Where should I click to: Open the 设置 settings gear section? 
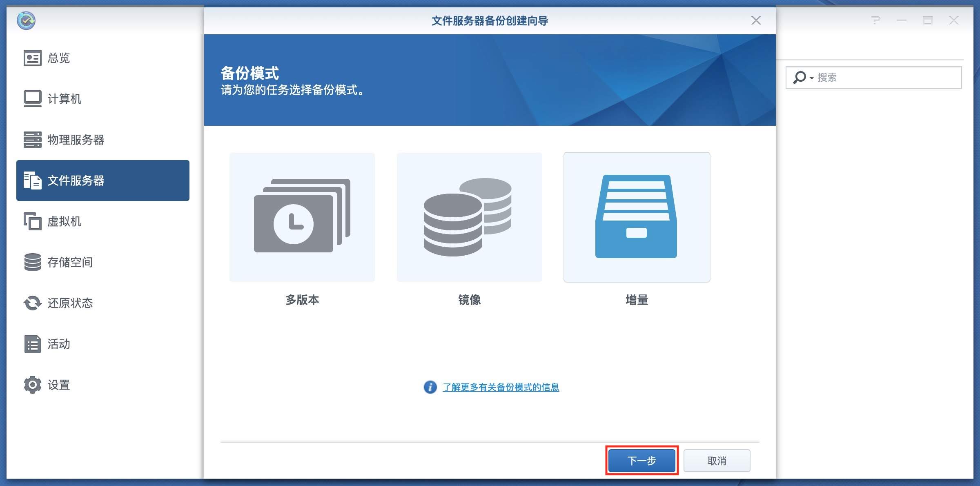click(x=58, y=385)
